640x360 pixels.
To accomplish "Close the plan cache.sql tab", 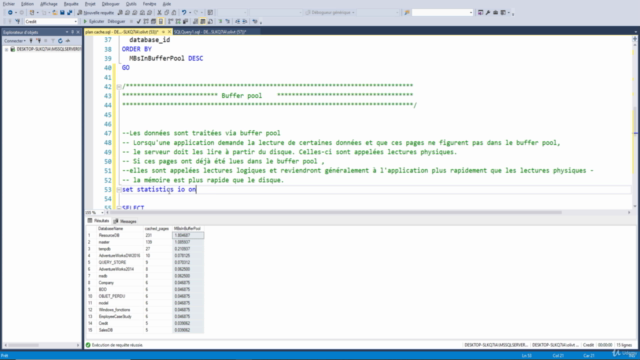I will (169, 32).
